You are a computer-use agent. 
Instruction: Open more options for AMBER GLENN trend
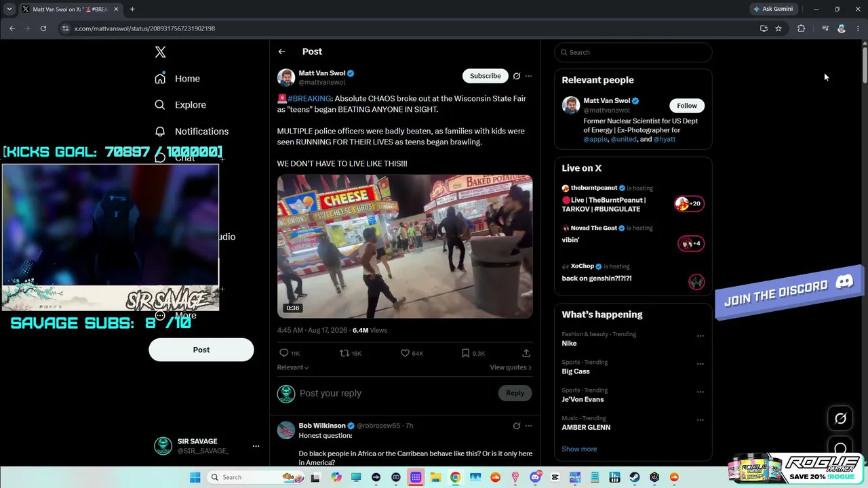[x=701, y=420]
